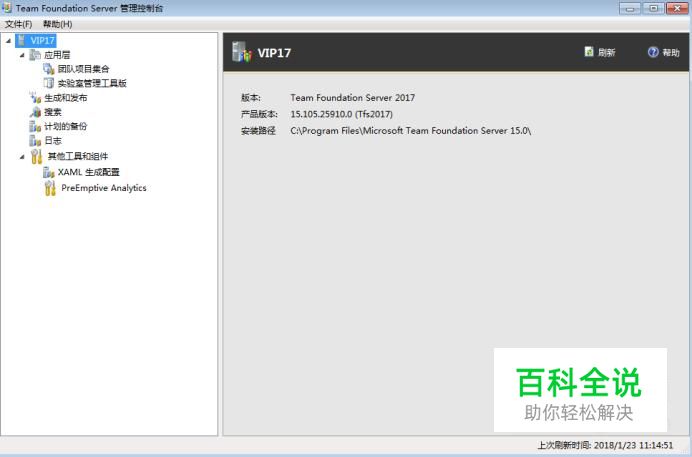The height and width of the screenshot is (457, 692).
Task: Select 生成和发布 in the tree
Action: (66, 97)
